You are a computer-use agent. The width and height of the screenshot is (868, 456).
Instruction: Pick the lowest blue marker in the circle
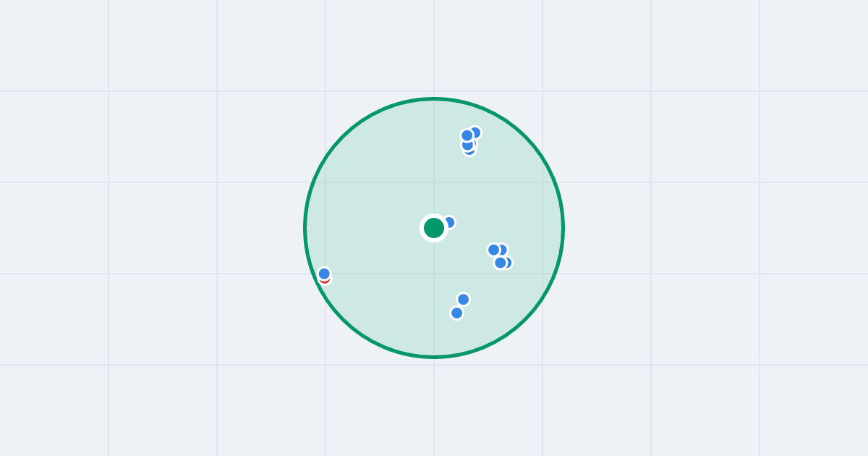point(457,313)
